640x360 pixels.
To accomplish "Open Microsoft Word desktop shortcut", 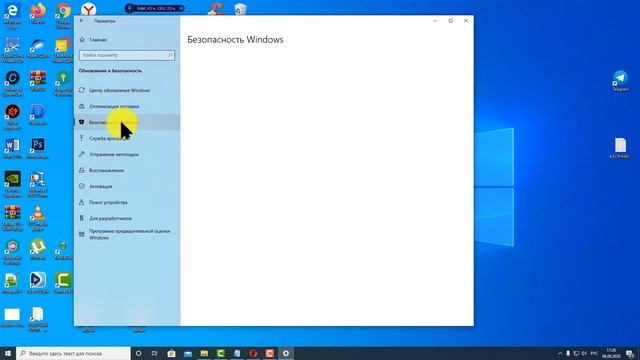I will 12,149.
